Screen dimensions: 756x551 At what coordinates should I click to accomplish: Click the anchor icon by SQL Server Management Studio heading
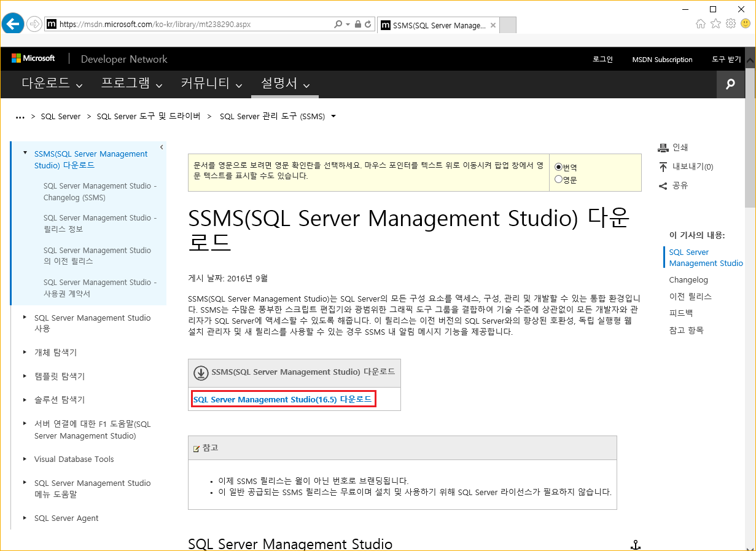636,545
